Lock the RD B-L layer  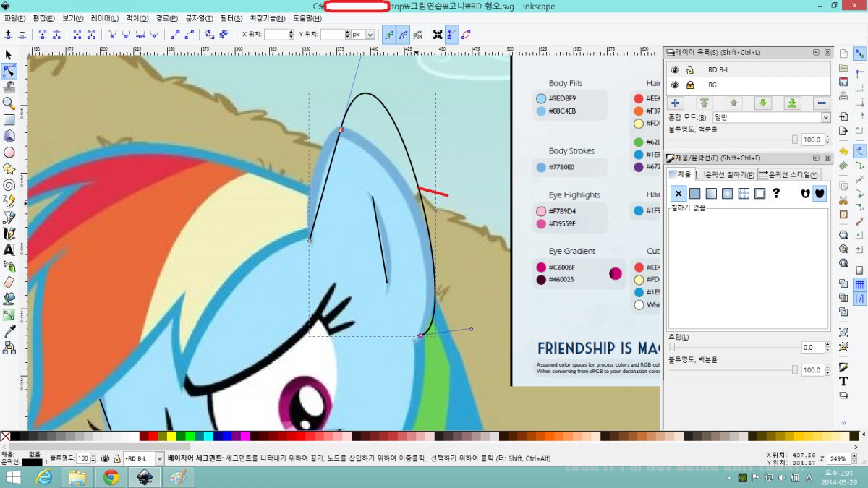pos(690,70)
